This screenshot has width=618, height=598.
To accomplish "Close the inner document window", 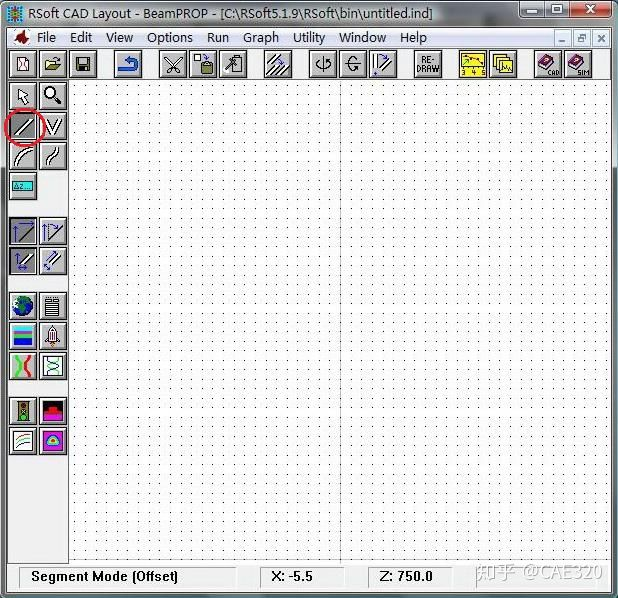I will (x=601, y=39).
